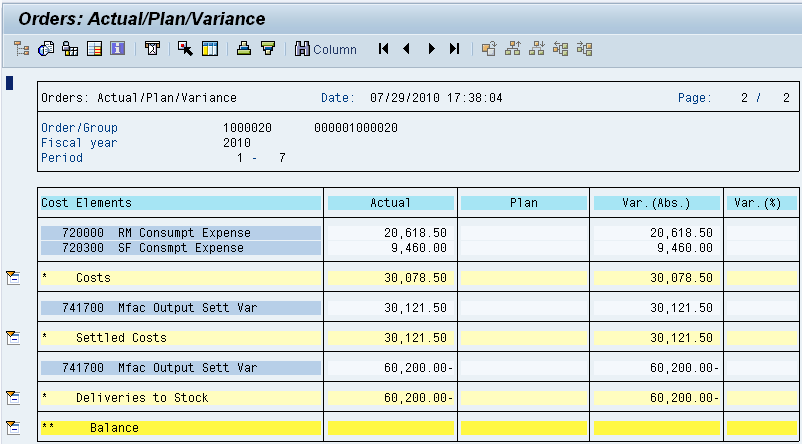802x444 pixels.
Task: Click actual value 20,618.50
Action: coord(415,233)
